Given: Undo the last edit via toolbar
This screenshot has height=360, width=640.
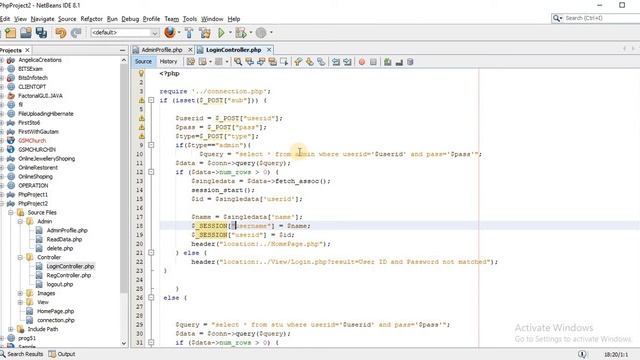Looking at the screenshot, I should click(x=61, y=33).
